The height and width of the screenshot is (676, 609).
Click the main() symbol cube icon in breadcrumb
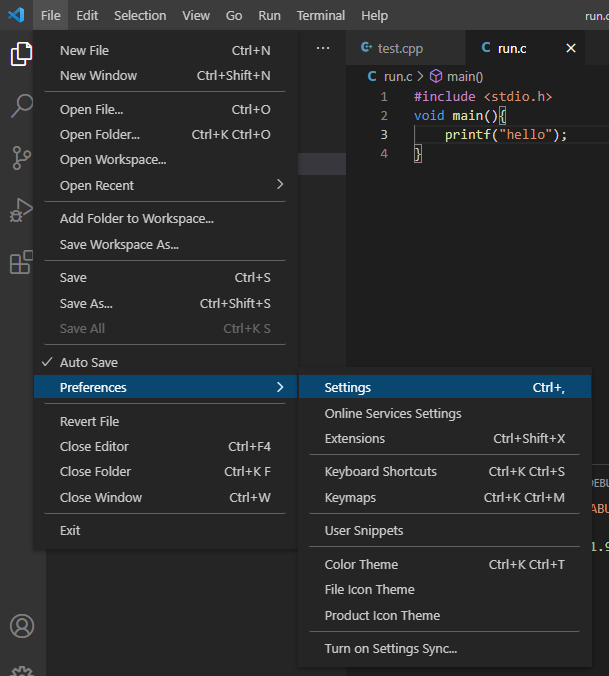click(x=436, y=76)
